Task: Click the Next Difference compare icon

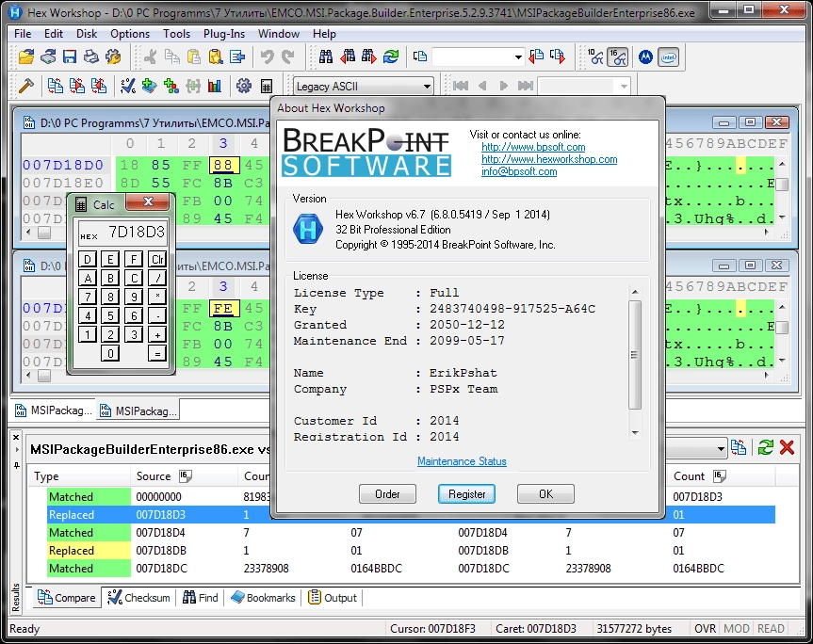Action: tap(77, 86)
